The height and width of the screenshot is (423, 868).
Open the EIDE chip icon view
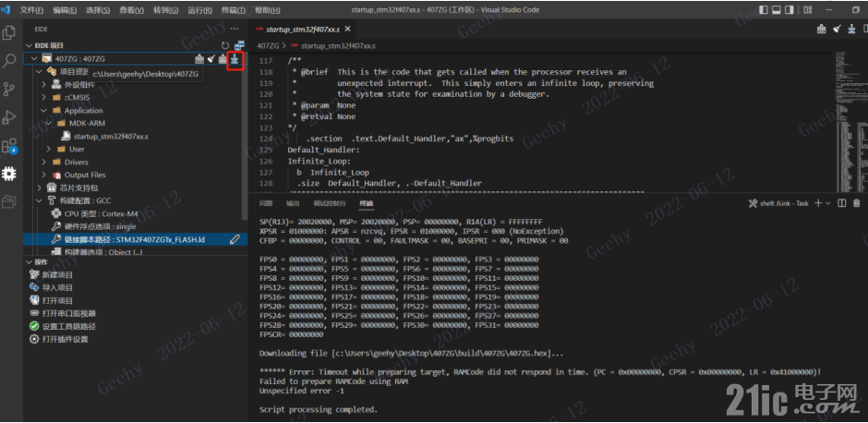(x=9, y=174)
